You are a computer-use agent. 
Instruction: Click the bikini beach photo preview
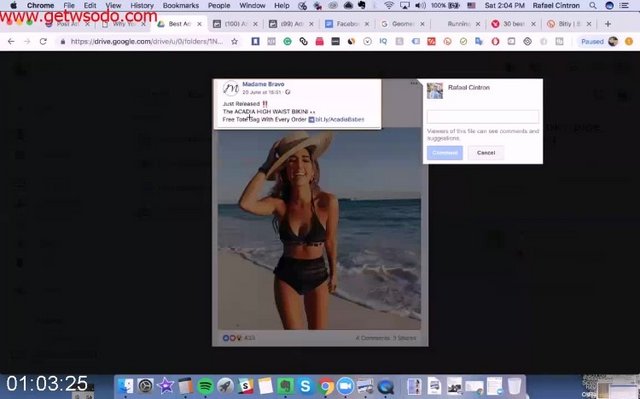pos(319,230)
